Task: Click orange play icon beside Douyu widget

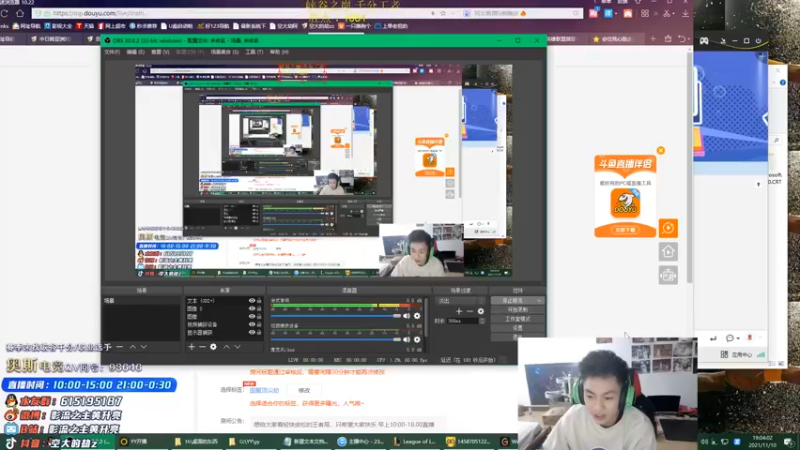Action: click(668, 228)
